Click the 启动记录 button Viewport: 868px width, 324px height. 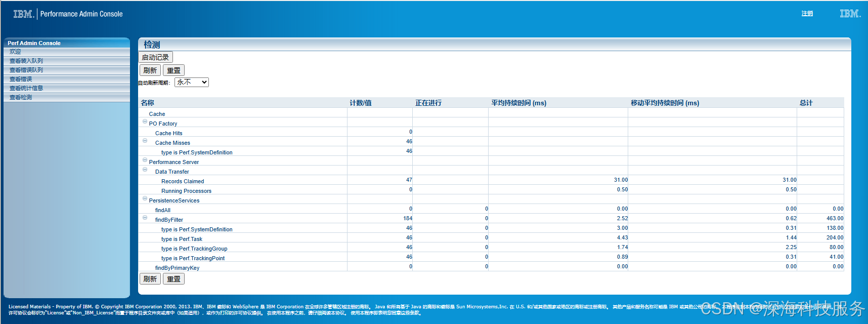coord(156,57)
